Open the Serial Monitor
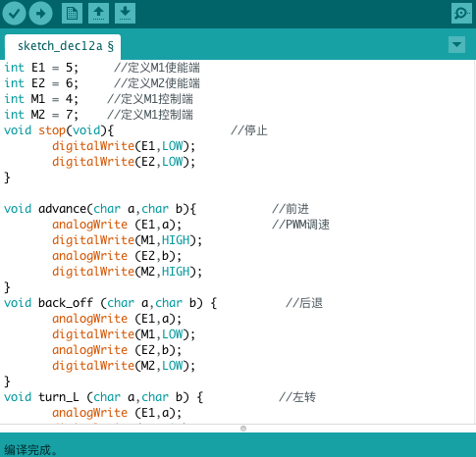476x457 pixels. point(461,14)
